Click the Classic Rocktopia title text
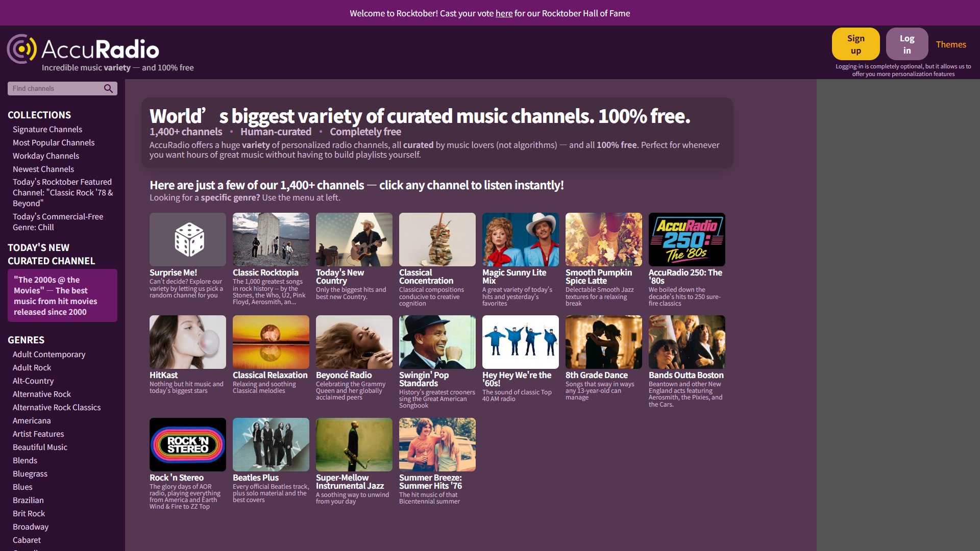Image resolution: width=980 pixels, height=551 pixels. click(x=265, y=273)
